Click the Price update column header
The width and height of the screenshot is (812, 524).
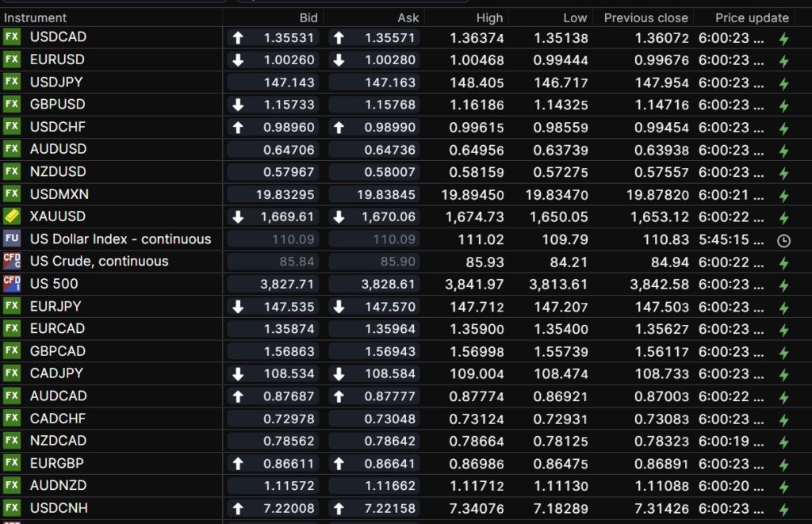pos(752,17)
